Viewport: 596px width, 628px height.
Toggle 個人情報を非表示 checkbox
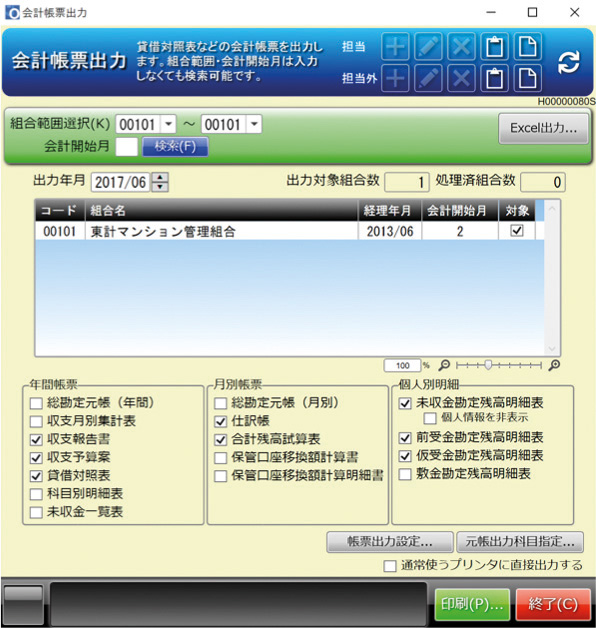(x=430, y=418)
